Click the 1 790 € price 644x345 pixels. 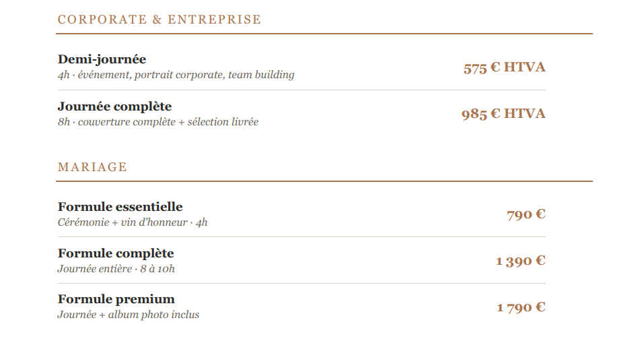[522, 307]
